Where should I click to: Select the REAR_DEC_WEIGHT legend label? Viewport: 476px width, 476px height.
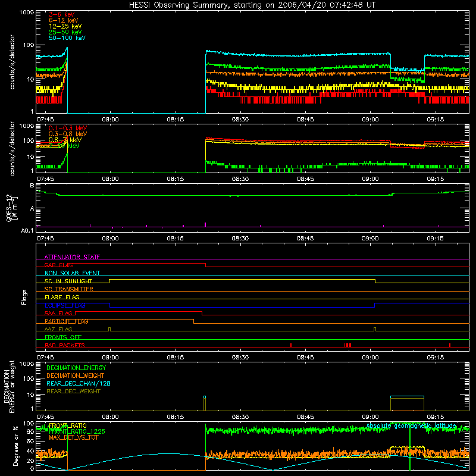73,392
